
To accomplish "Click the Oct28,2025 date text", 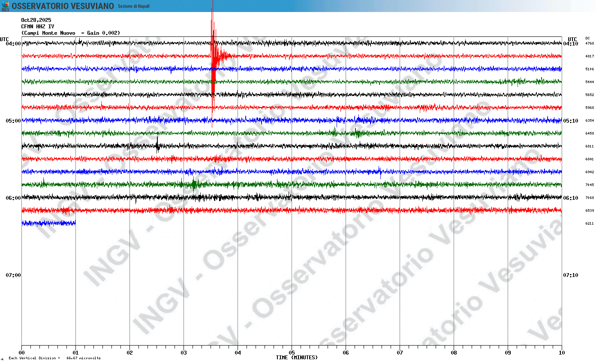I will point(36,20).
